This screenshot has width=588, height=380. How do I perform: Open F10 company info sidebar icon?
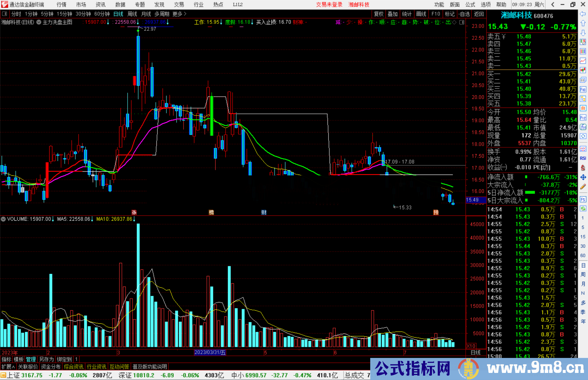click(x=583, y=89)
